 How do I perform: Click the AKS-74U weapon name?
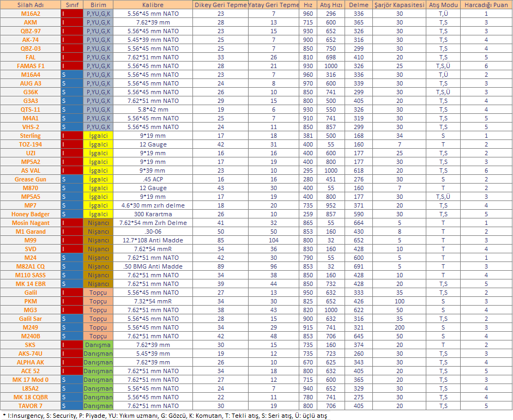[31, 354]
